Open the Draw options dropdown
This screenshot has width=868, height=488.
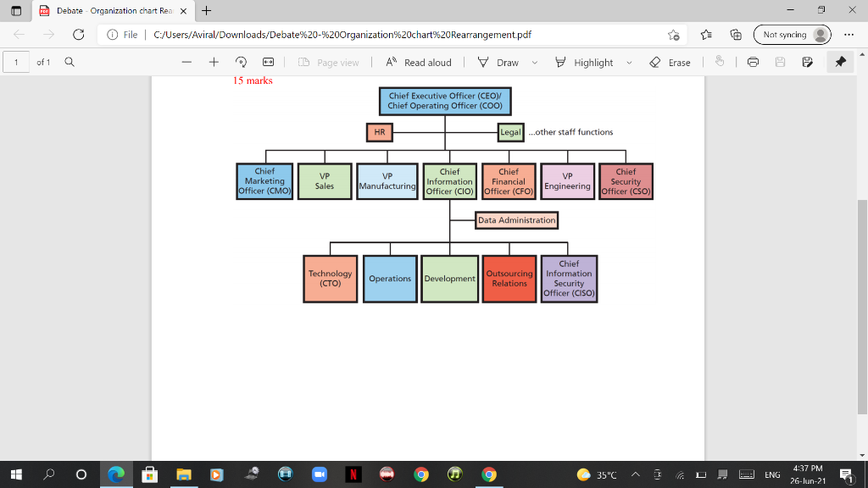[533, 61]
